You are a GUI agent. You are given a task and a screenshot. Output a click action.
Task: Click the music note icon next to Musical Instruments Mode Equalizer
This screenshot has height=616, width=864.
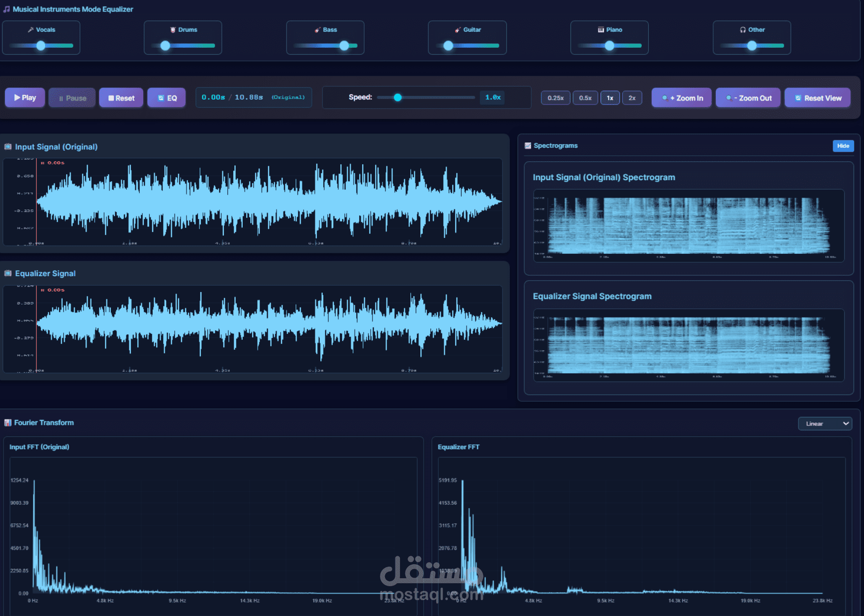tap(5, 9)
